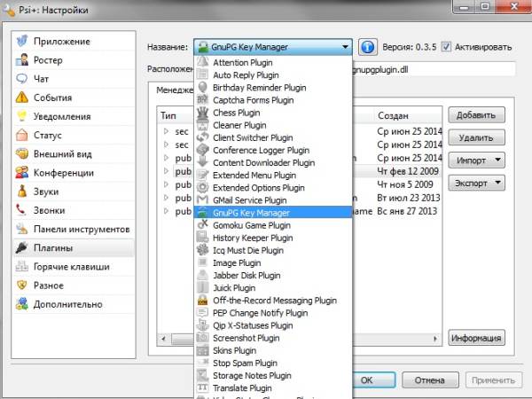Click the Gomoku Game Plugin icon

[202, 226]
